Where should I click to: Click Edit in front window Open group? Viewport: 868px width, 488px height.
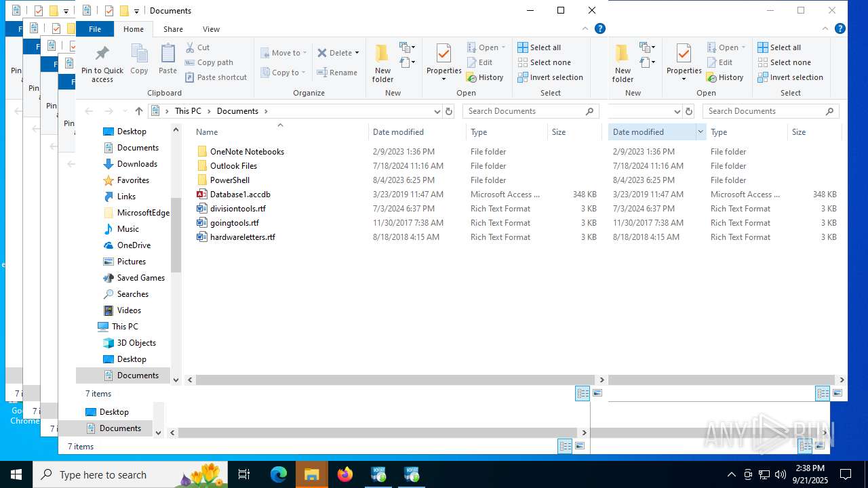[479, 62]
